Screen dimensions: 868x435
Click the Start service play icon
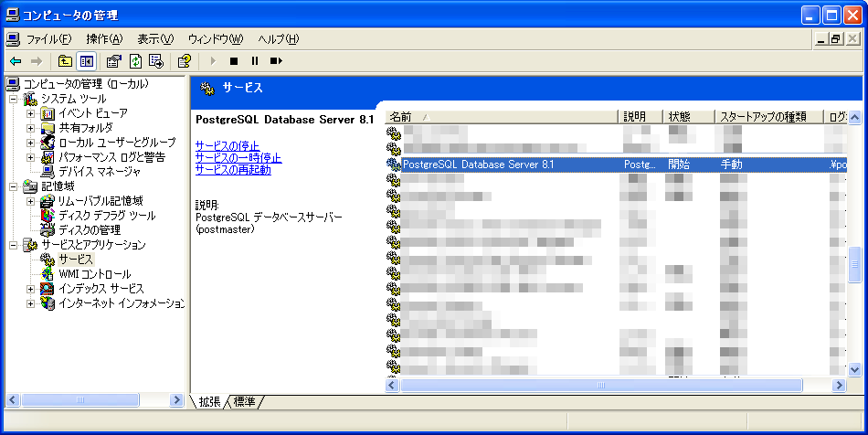coord(213,61)
